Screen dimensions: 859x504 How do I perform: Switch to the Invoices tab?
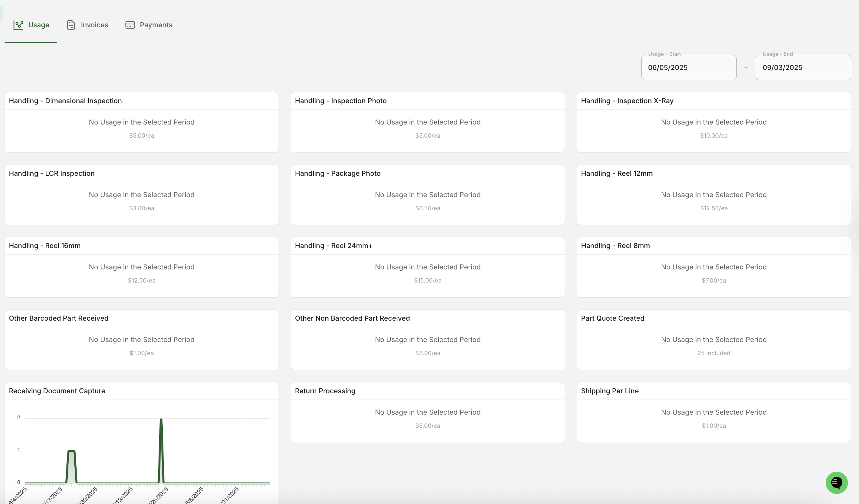(87, 25)
